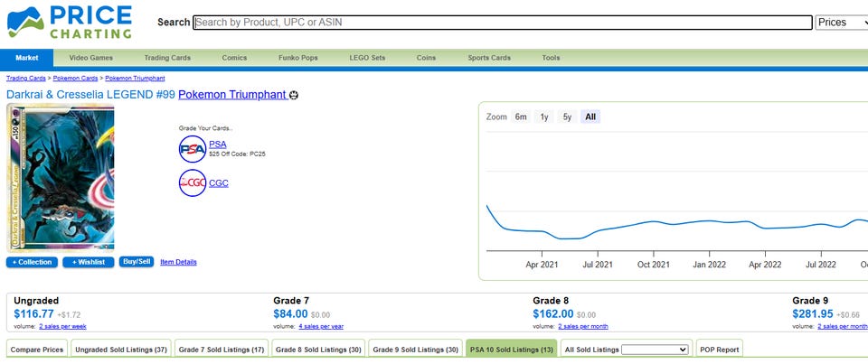Viewport: 868px width, 364px height.
Task: Click the PriceCharting logo
Action: pyautogui.click(x=67, y=23)
